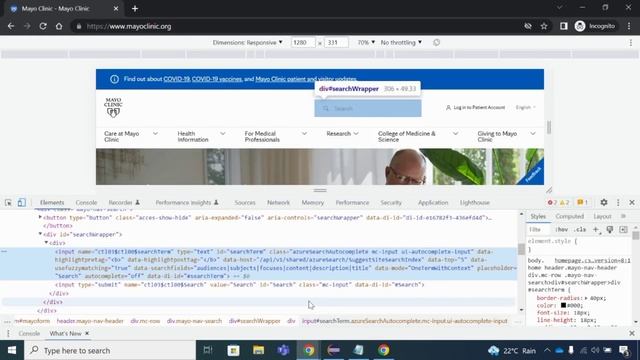Open a new browser tab
The image size is (640, 360).
(x=135, y=9)
